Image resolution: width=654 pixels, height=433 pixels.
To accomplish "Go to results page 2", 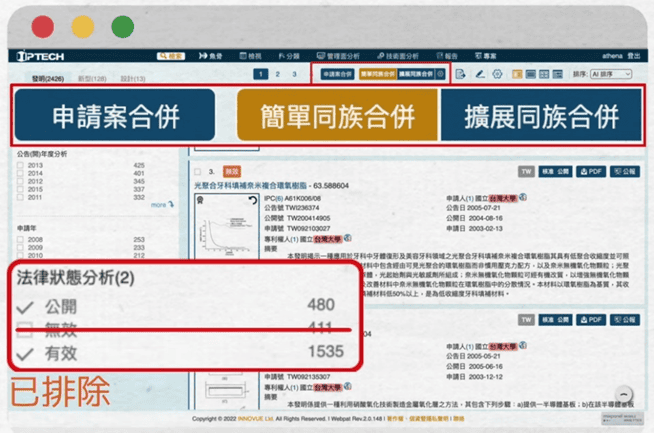I will 277,74.
